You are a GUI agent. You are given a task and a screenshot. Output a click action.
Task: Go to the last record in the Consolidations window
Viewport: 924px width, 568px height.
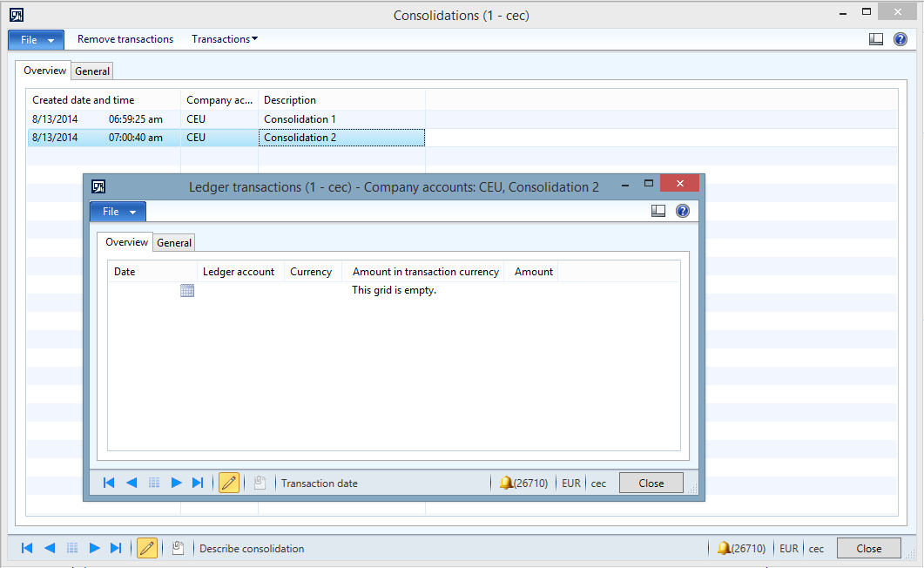point(116,548)
